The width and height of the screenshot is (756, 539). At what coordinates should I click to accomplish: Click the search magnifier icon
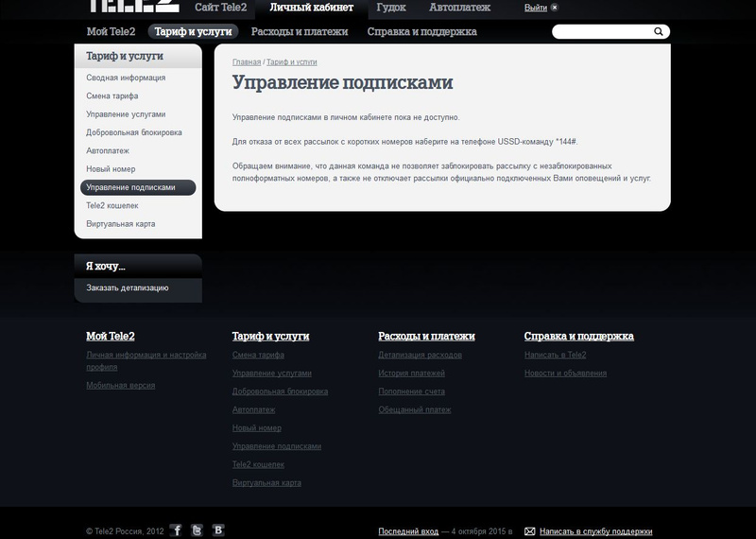658,31
